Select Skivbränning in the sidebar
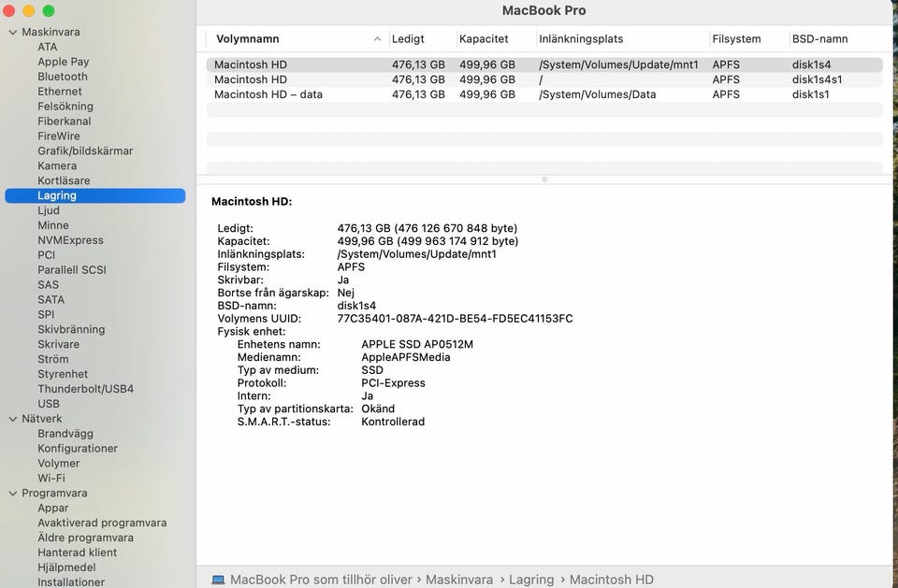The width and height of the screenshot is (898, 588). click(x=71, y=330)
